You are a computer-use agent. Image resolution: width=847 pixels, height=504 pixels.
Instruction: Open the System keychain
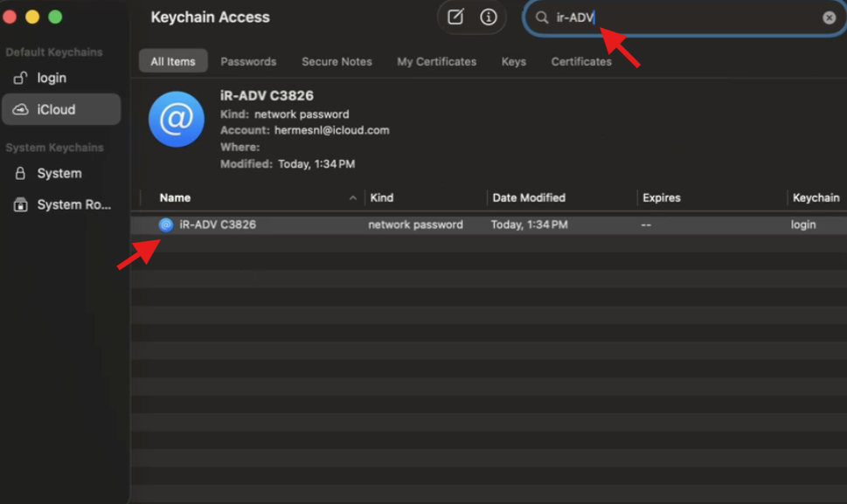59,174
